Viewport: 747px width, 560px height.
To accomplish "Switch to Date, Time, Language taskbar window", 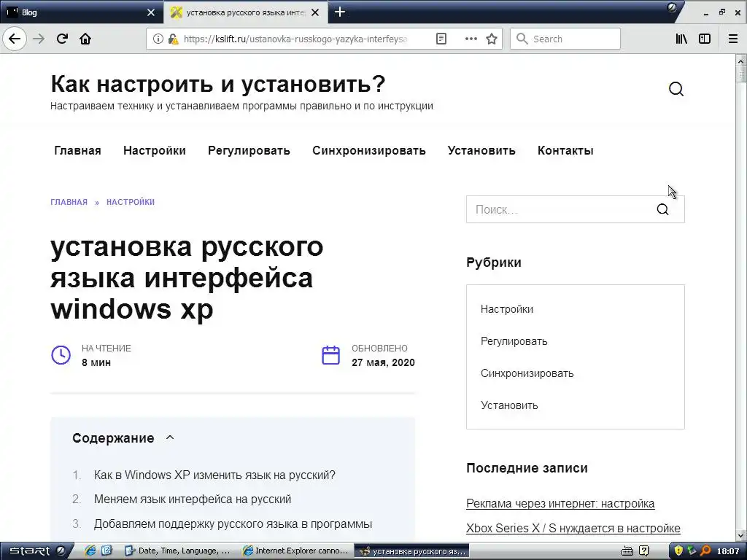I will point(178,551).
